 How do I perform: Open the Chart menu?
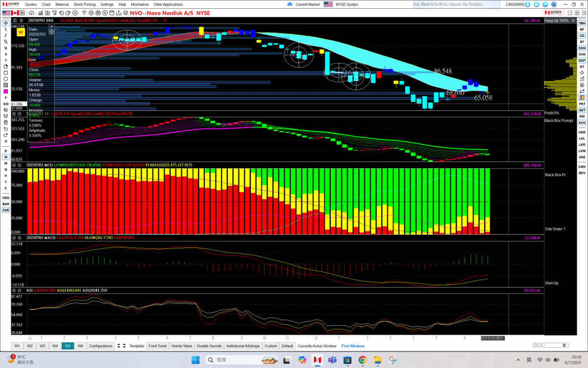(46, 4)
